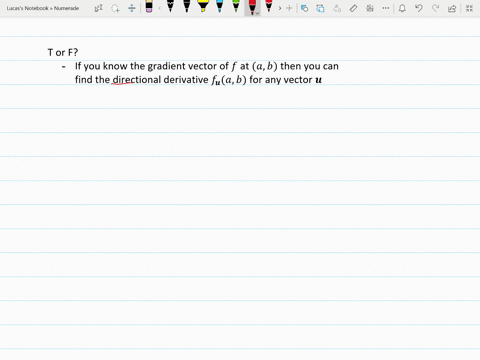Choose the yellow highlighter

[203, 6]
